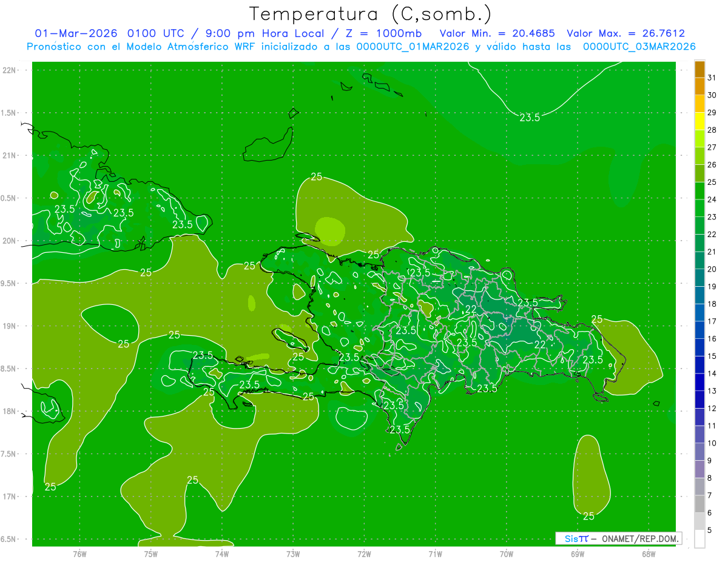Click the legend scale value "12"
The height and width of the screenshot is (562, 728).
click(x=712, y=409)
